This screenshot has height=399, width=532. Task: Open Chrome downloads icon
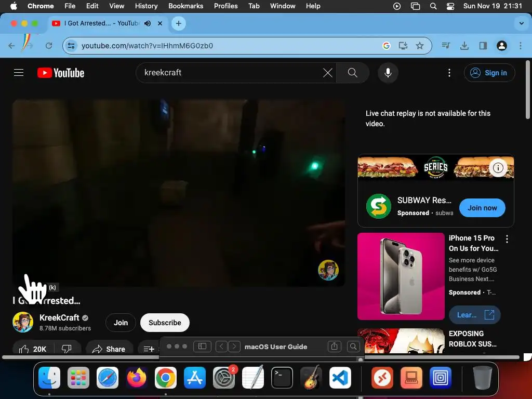click(464, 46)
